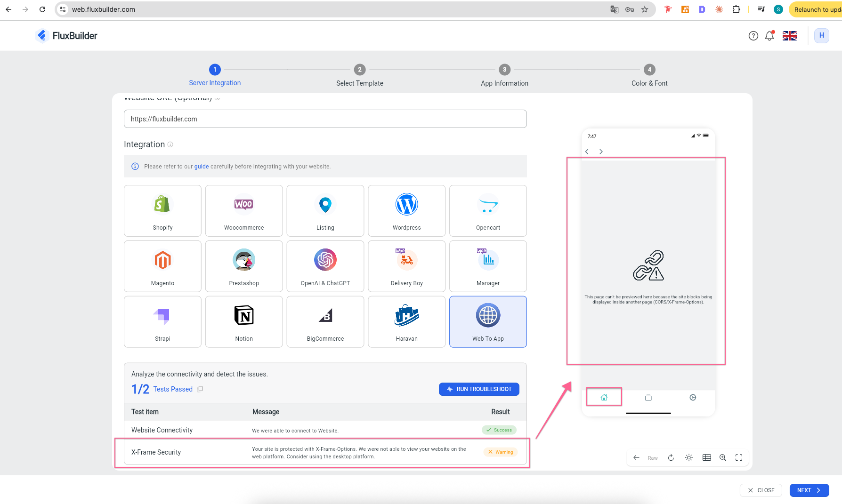This screenshot has width=842, height=504.
Task: Select the Shopify integration card
Action: [162, 211]
